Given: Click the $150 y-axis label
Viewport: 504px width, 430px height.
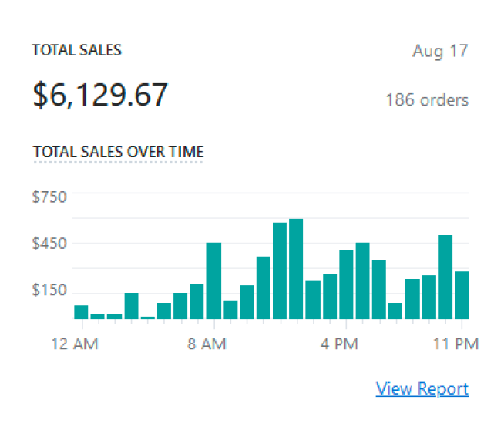Looking at the screenshot, I should click(49, 291).
